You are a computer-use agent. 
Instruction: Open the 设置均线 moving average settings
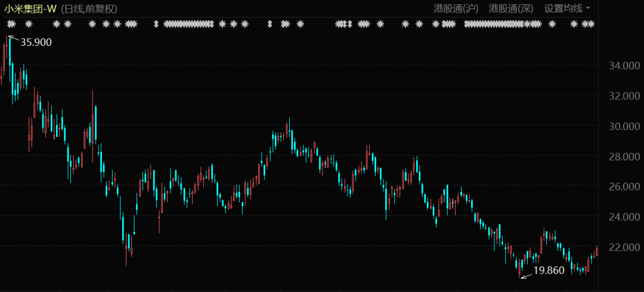click(x=563, y=8)
